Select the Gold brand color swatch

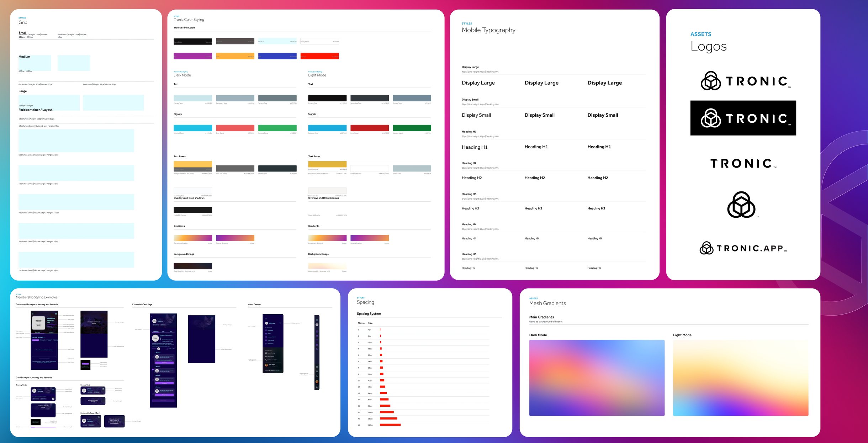coord(235,56)
